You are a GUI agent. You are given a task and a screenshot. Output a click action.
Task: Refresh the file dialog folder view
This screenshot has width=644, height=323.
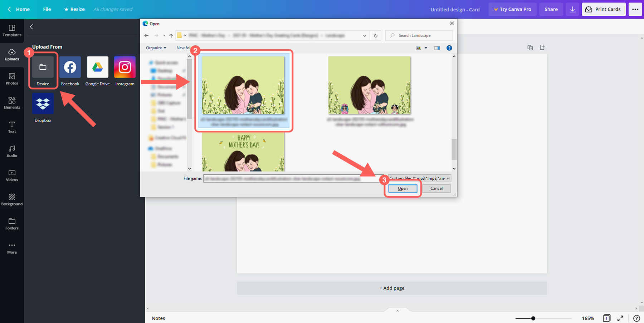(x=375, y=36)
